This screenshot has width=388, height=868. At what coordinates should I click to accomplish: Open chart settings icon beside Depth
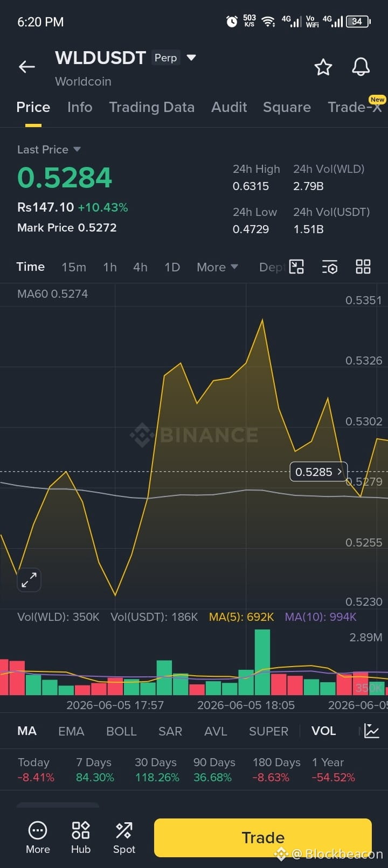(x=330, y=267)
